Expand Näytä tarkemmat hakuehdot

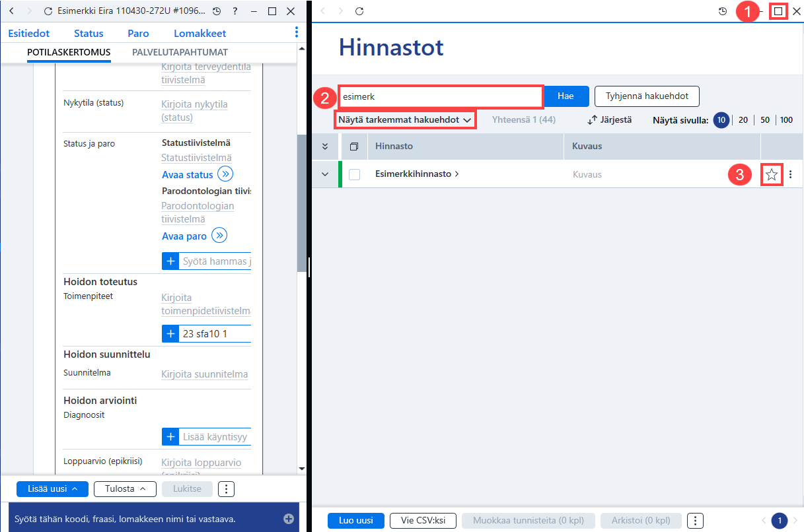click(x=405, y=119)
